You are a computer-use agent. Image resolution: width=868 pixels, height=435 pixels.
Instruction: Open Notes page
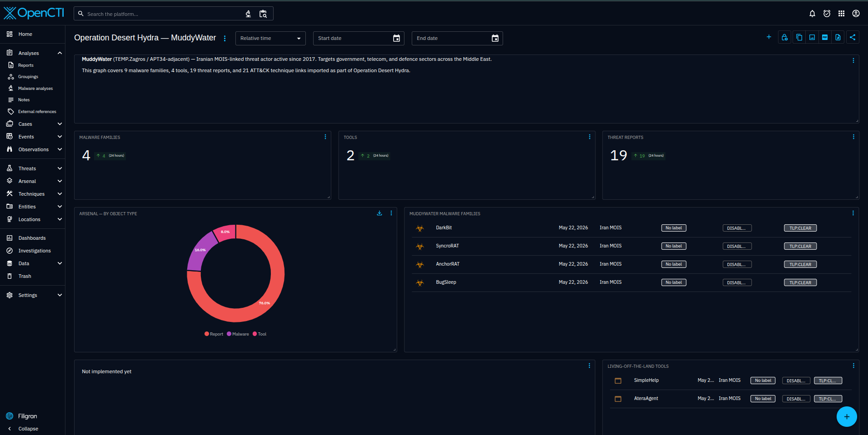[32, 100]
